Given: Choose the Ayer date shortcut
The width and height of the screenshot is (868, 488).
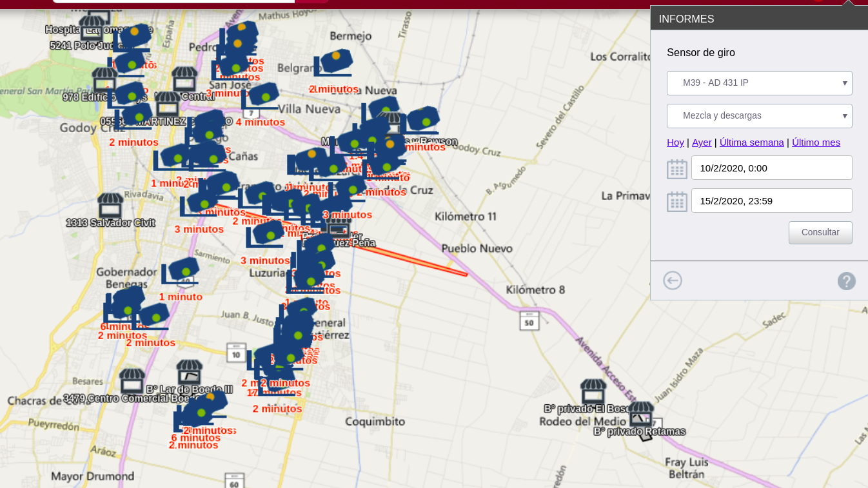Looking at the screenshot, I should click(702, 142).
